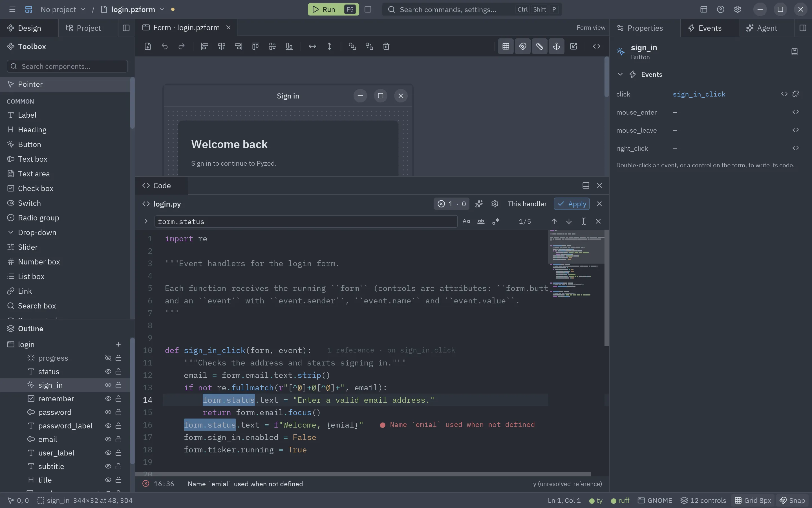The height and width of the screenshot is (508, 812).
Task: Switch to the Agent tab
Action: coord(766,28)
